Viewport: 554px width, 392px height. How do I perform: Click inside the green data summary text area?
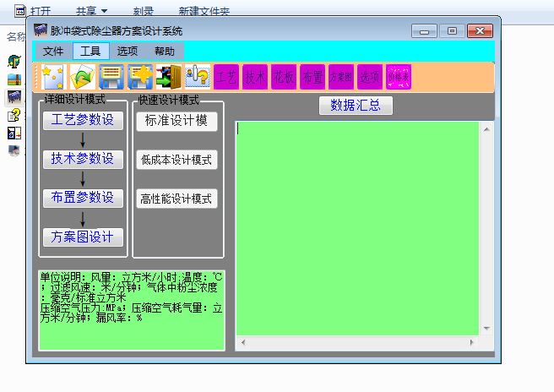coord(357,228)
